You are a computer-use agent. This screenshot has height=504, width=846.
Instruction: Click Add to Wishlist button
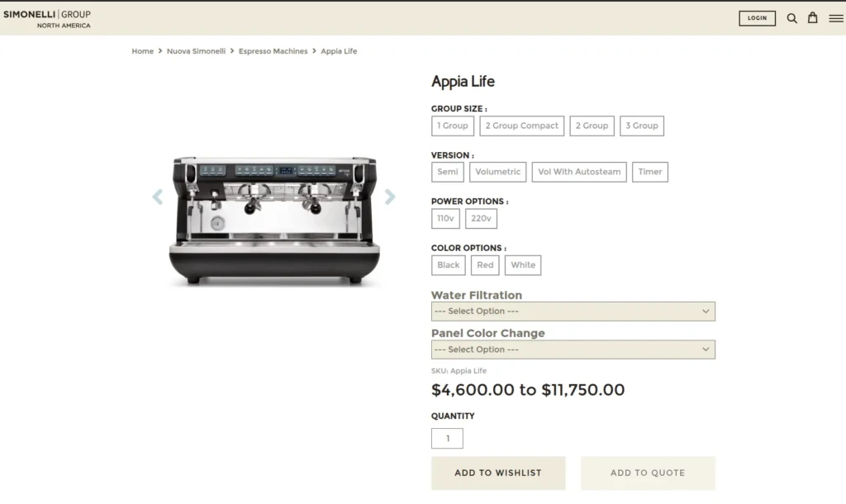point(498,473)
